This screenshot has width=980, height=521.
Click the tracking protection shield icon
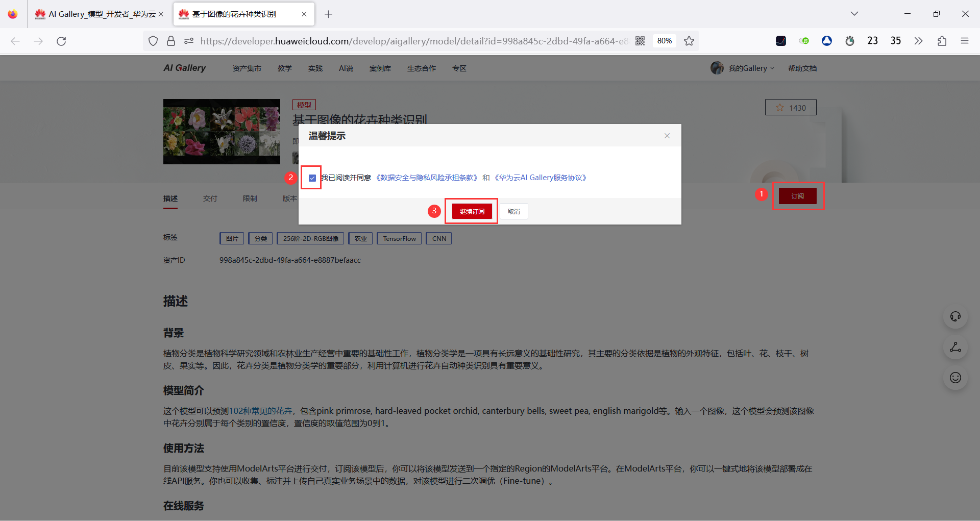[x=153, y=41]
